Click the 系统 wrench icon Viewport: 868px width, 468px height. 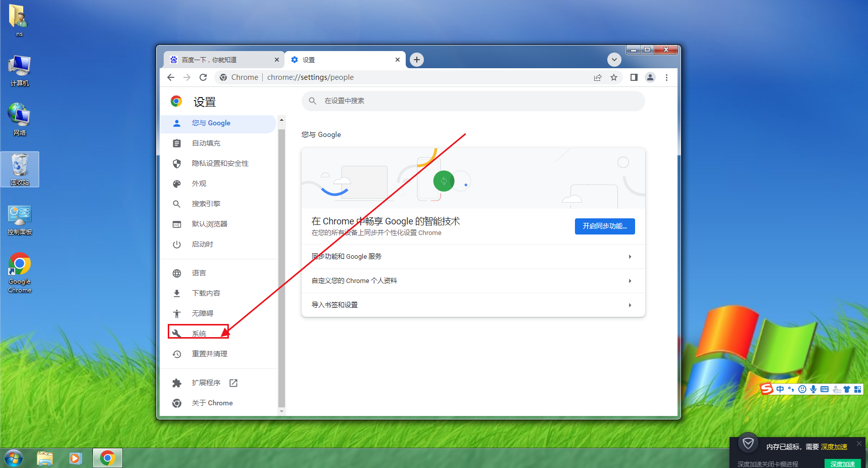coord(177,334)
